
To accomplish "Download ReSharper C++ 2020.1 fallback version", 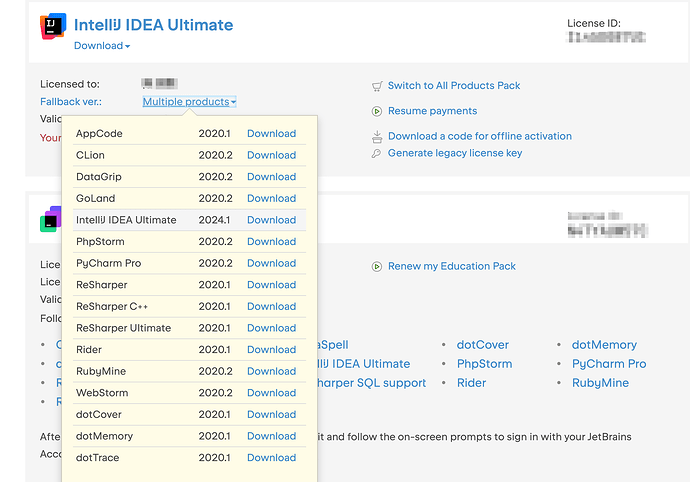I will point(272,306).
